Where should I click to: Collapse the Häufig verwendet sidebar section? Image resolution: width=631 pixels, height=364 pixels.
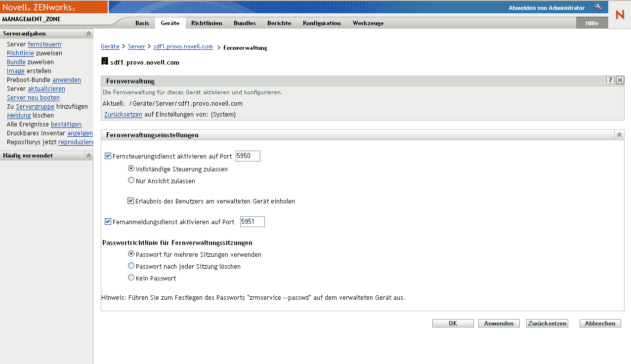tap(88, 156)
